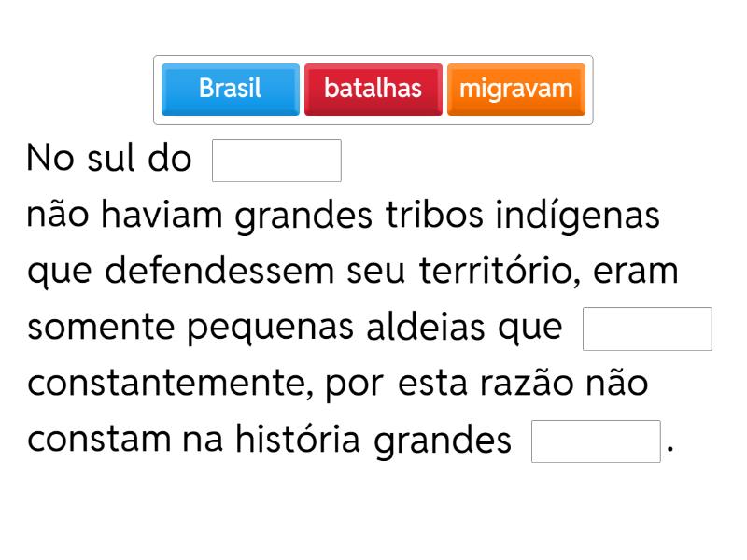Click the line "que defendessem seu território, eram"

pos(353,272)
